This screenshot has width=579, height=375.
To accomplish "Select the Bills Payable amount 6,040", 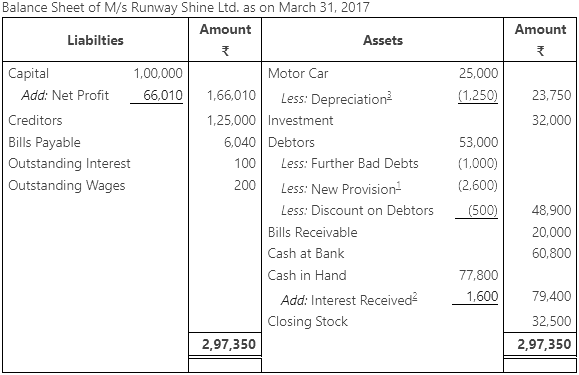I will pyautogui.click(x=240, y=142).
